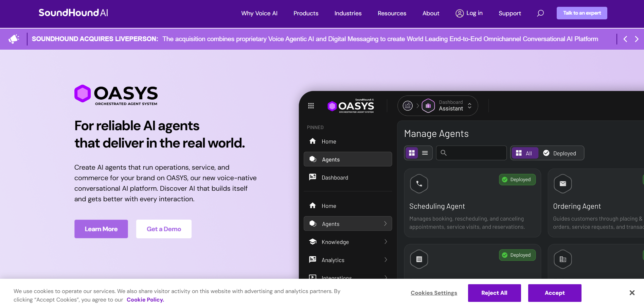Click the document list icon on the lower-left agent card
Viewport: 644px width, 308px height.
tap(419, 259)
